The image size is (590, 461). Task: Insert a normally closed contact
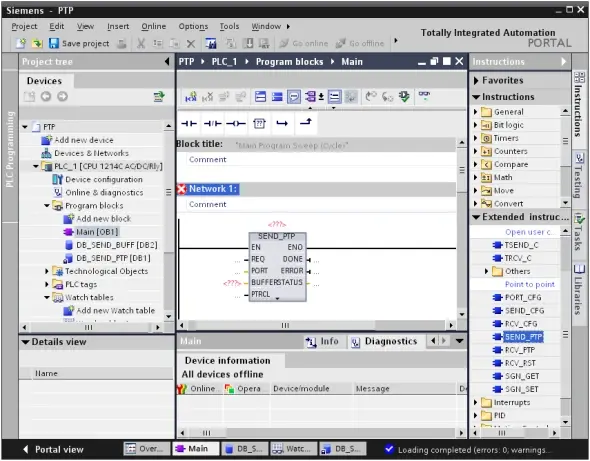pos(213,123)
